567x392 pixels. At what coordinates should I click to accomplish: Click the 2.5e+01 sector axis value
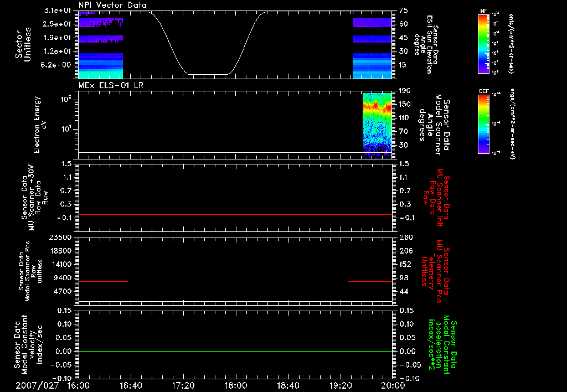click(58, 24)
